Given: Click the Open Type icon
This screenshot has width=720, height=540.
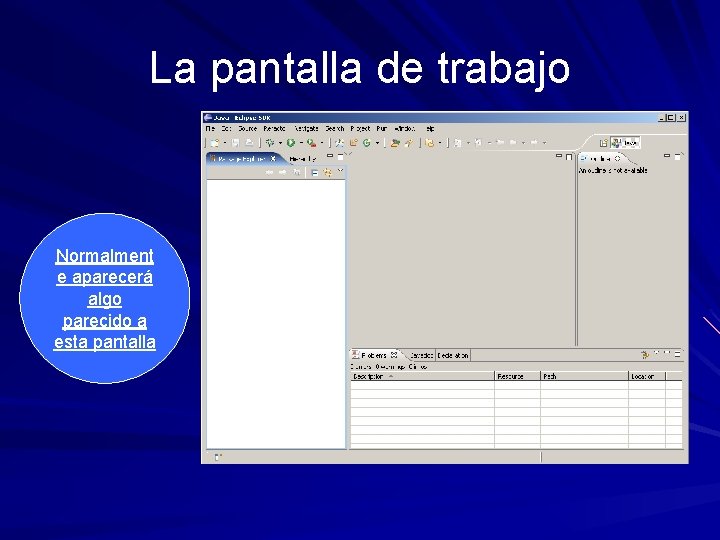Looking at the screenshot, I should 394,143.
